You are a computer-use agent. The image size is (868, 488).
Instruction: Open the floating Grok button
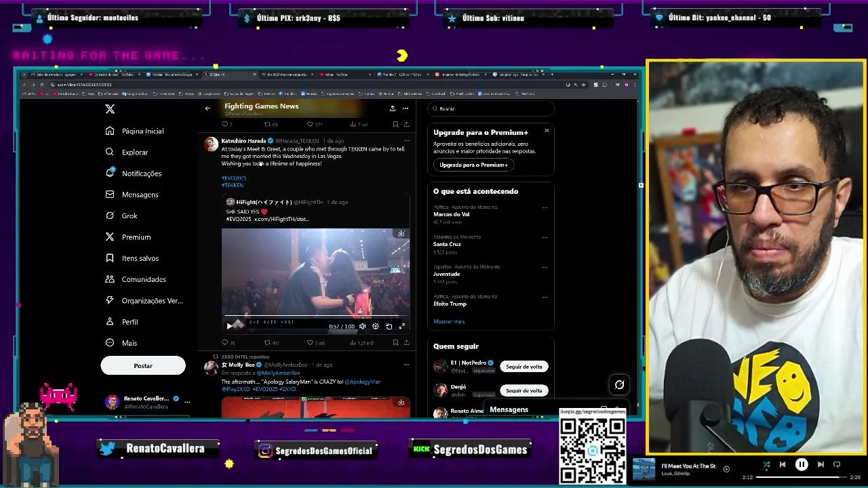pos(619,385)
